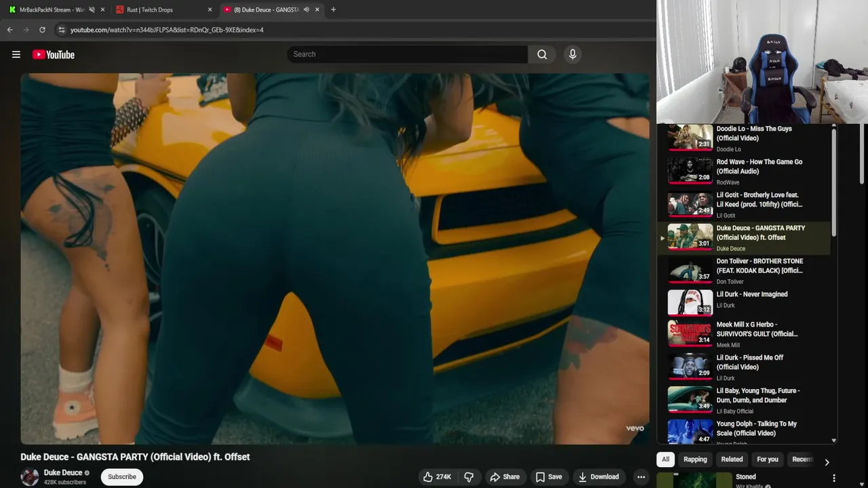Open the YouTube hamburger guide menu

tap(16, 54)
